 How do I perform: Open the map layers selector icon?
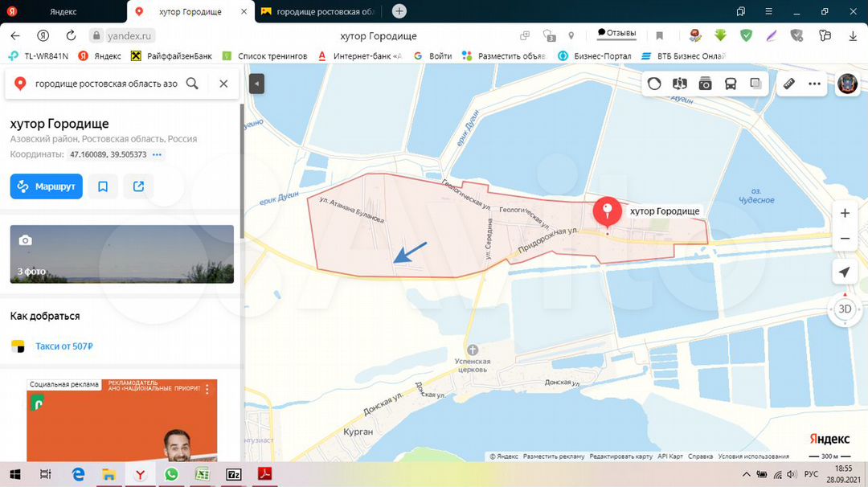[x=755, y=84]
